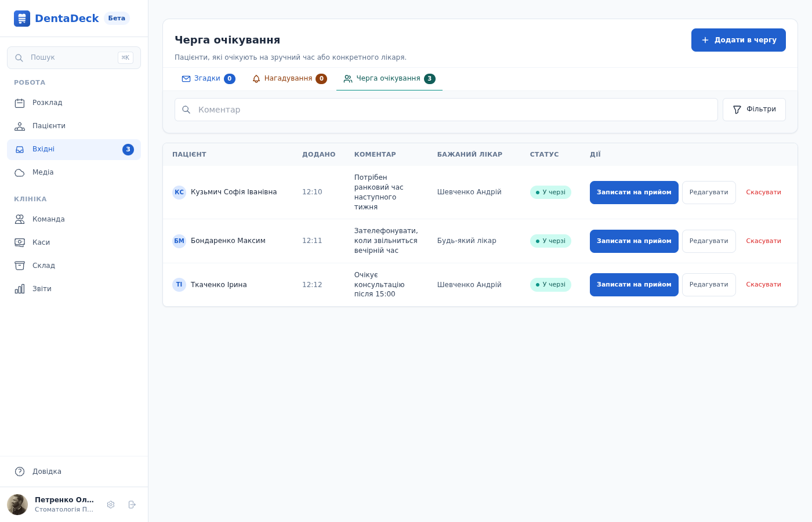Click the DentaDeck tooth logo icon
Image resolution: width=812 pixels, height=522 pixels.
pos(22,19)
